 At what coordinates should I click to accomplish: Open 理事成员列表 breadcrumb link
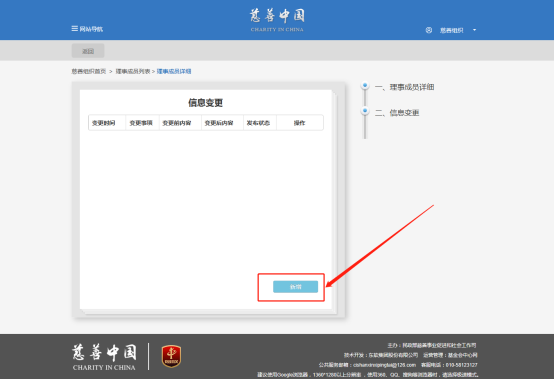pos(133,71)
